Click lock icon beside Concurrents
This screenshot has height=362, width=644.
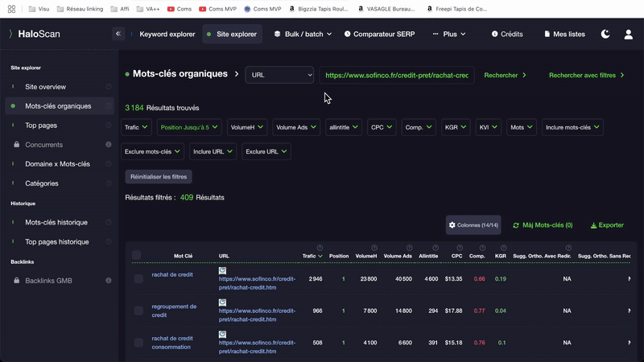tap(16, 145)
